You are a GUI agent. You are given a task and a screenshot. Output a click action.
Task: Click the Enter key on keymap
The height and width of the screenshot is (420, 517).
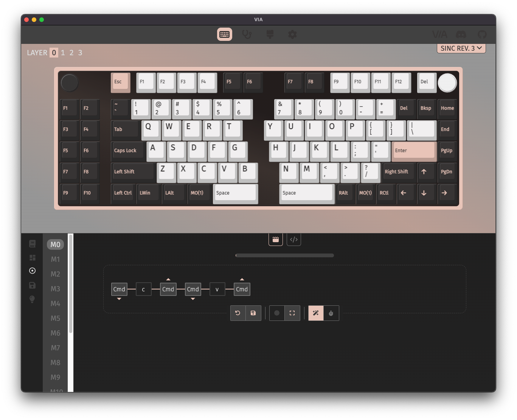tap(413, 151)
